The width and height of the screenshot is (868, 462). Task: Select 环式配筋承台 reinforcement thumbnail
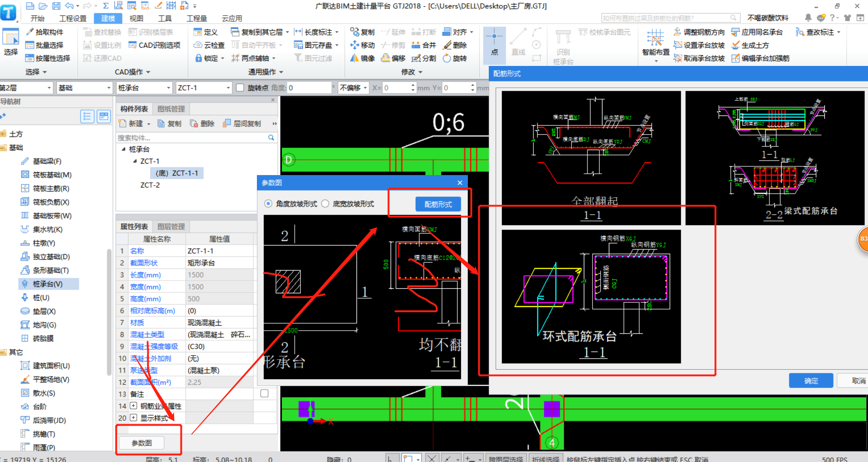pyautogui.click(x=591, y=296)
